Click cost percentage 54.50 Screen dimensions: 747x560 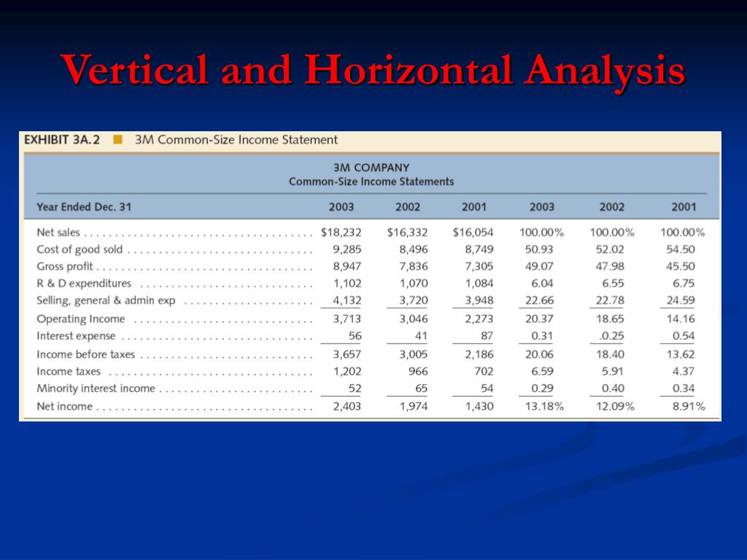(x=681, y=249)
